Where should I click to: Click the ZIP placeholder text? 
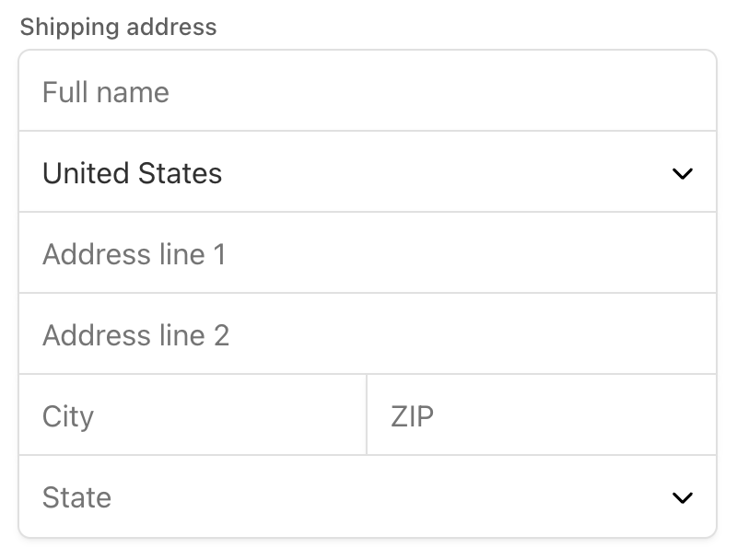tap(412, 416)
